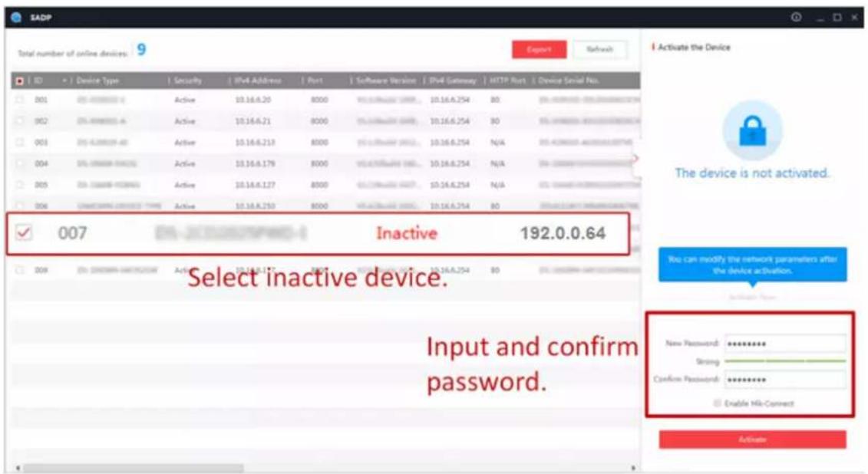Check the box for device 009
868x474 pixels.
click(19, 270)
